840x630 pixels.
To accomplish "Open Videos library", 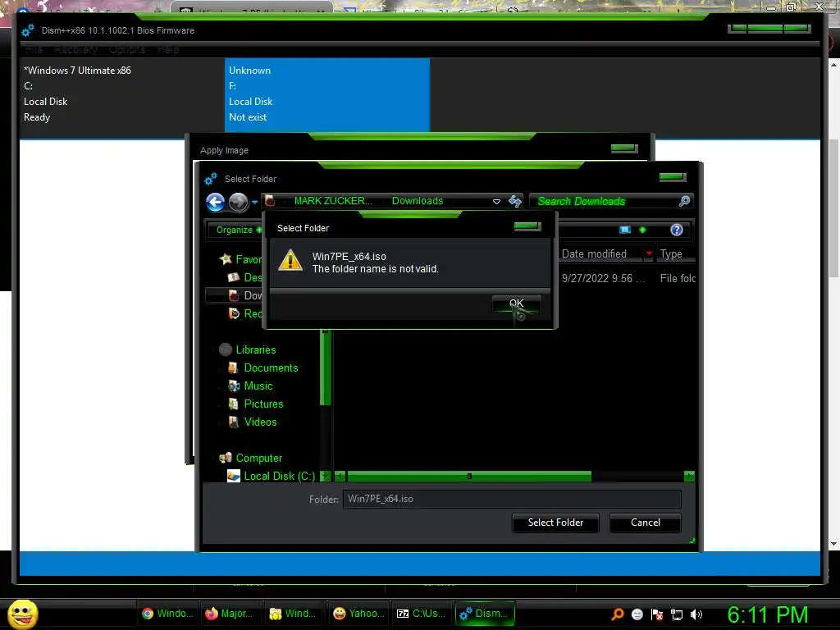I will click(x=253, y=422).
